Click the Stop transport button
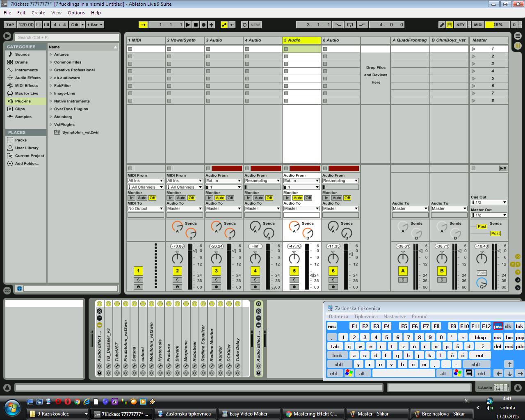Screen dimensions: 525x420 196,25
